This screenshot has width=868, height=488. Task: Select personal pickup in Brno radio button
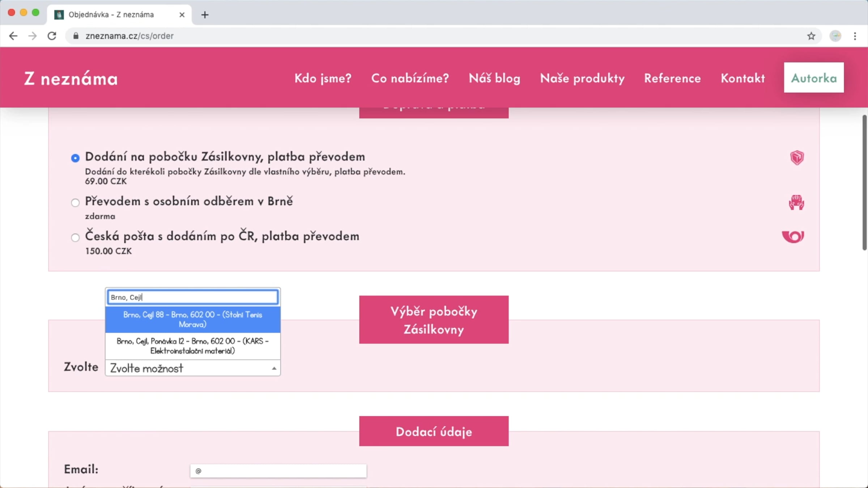[x=75, y=202]
